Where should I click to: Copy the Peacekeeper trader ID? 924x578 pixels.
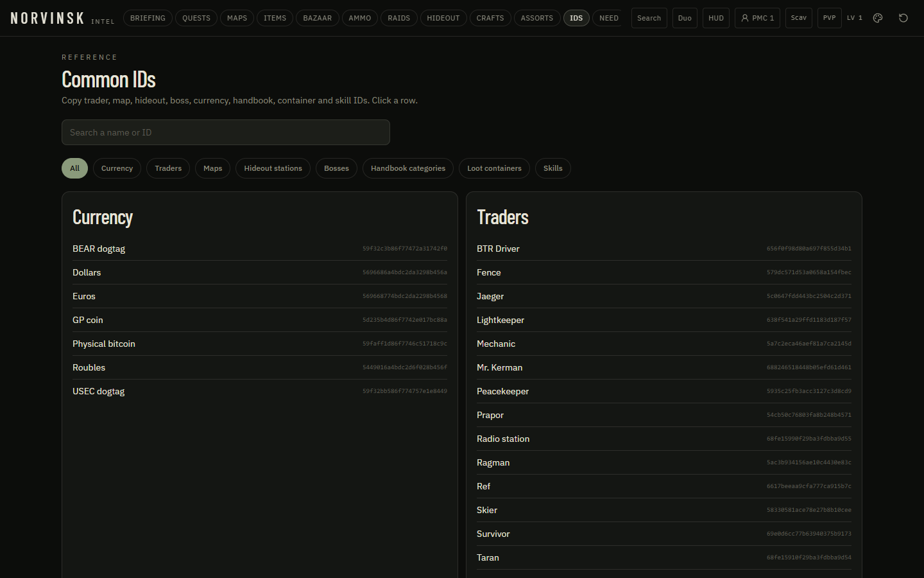(x=664, y=391)
